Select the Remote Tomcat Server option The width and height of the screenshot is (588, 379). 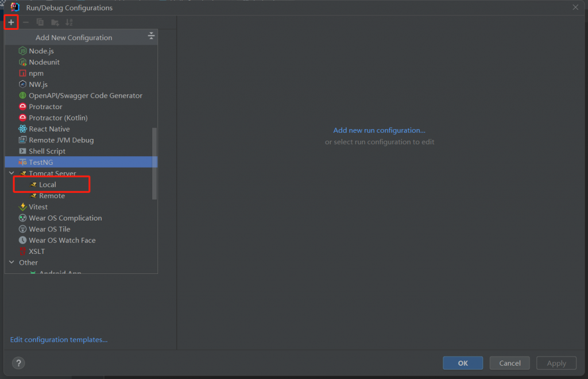point(52,196)
